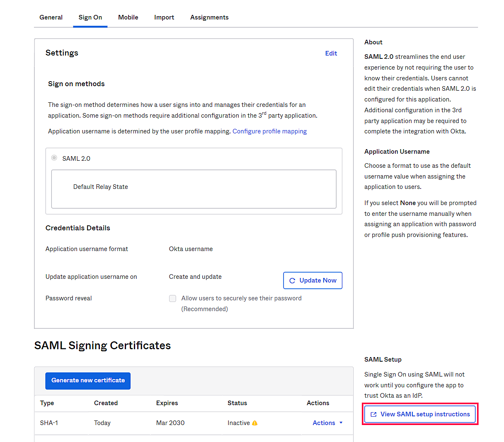504x442 pixels.
Task: Click the Default Relay State field box
Action: 194,189
